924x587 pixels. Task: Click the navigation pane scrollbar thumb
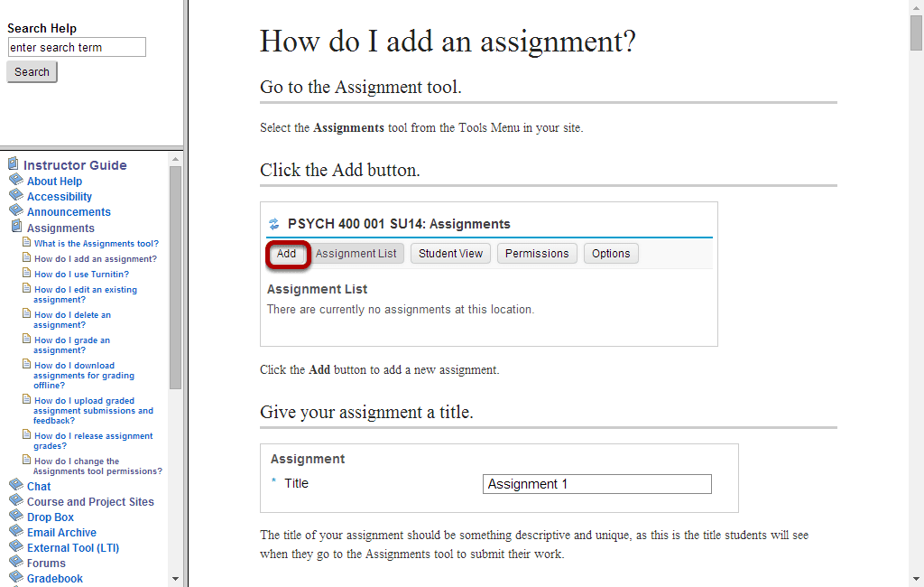point(175,278)
